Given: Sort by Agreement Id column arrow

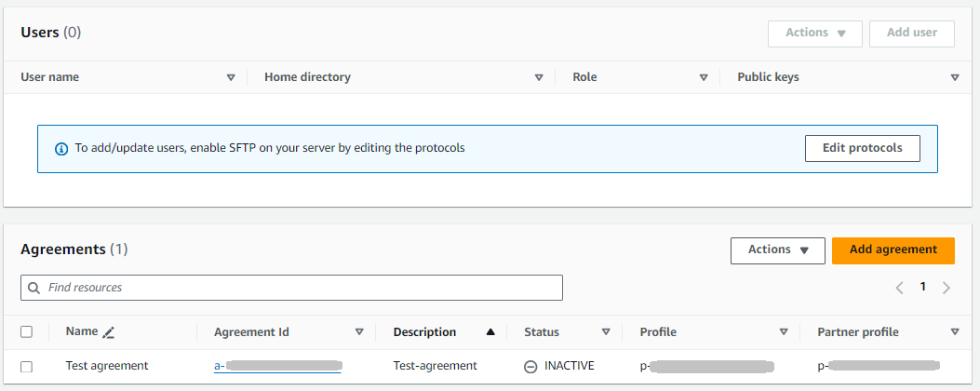Looking at the screenshot, I should [359, 332].
